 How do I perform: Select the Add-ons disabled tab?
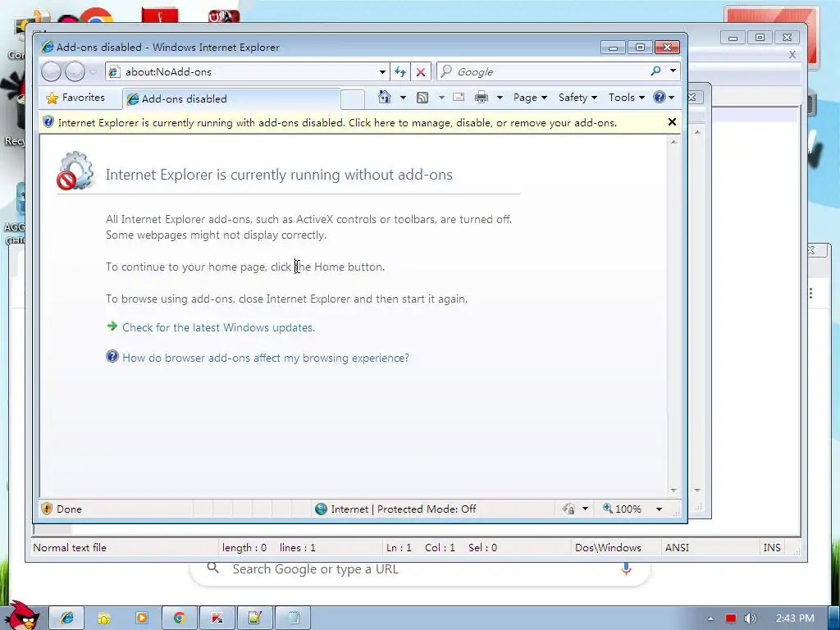pos(231,98)
